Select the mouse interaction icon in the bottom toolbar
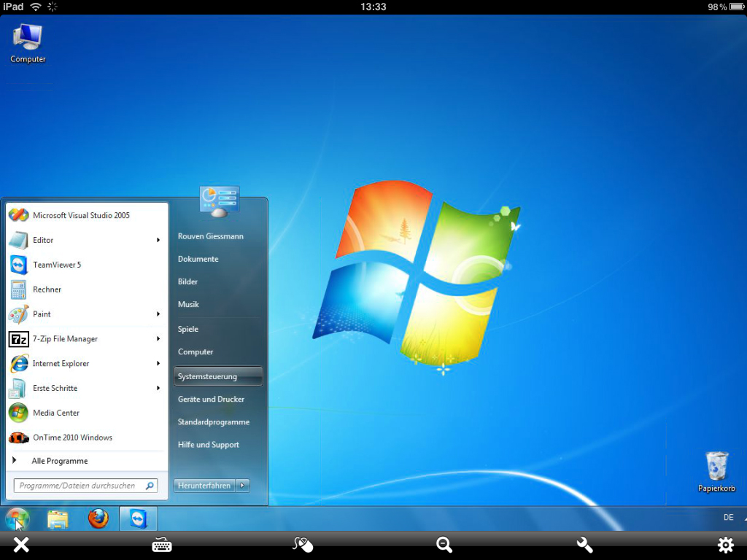 [x=302, y=545]
